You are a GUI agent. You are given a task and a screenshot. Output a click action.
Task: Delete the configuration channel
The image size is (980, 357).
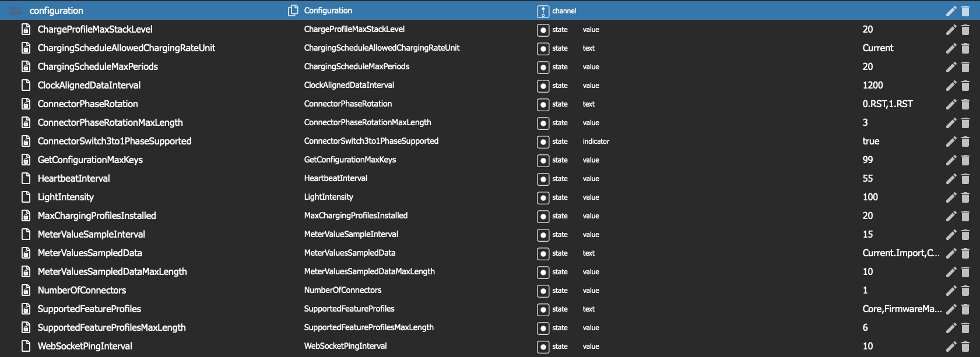[965, 11]
